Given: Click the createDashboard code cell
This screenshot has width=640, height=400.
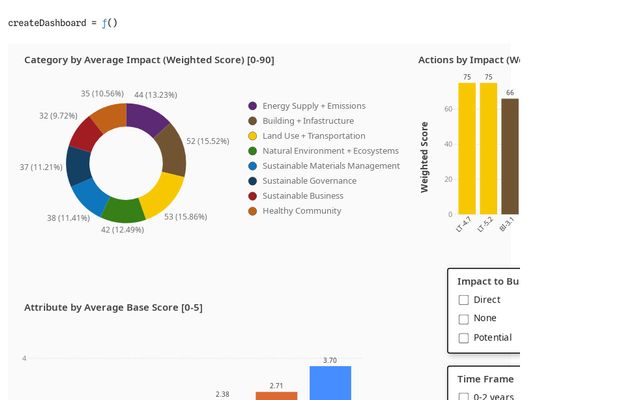Looking at the screenshot, I should coord(63,22).
